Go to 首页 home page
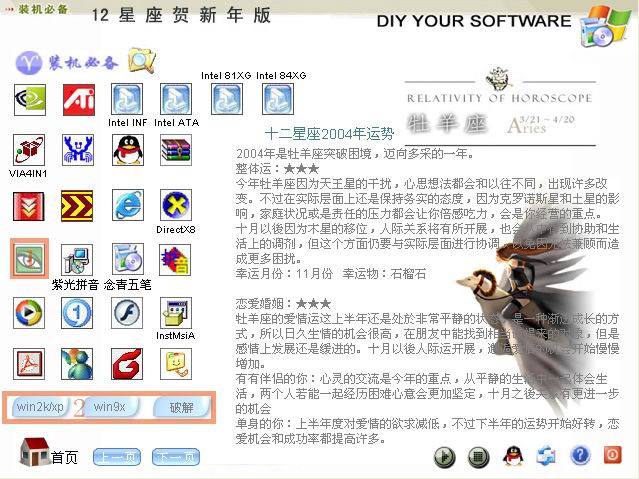This screenshot has width=639, height=479. click(x=48, y=453)
